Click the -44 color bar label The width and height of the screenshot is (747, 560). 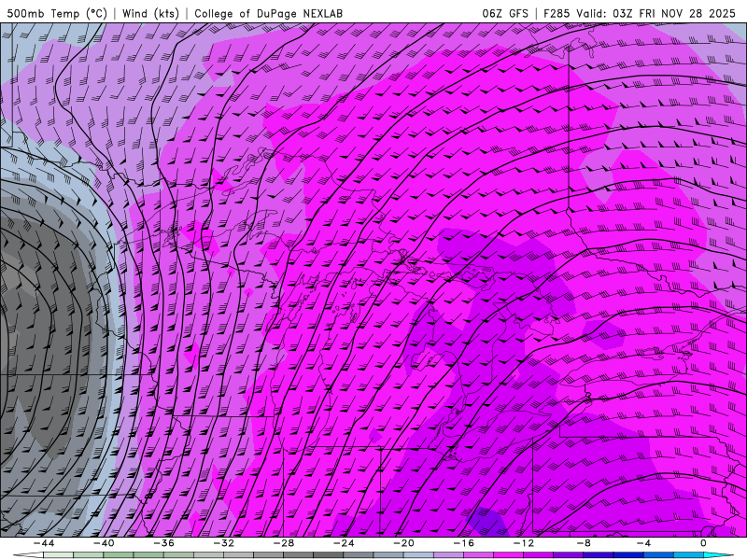coord(43,543)
